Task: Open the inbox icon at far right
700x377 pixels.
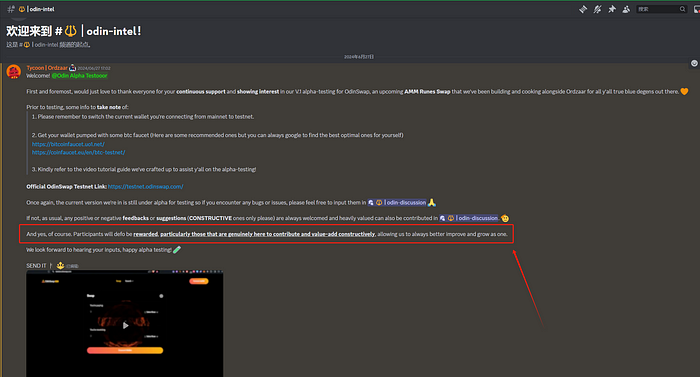Action: 697,9
